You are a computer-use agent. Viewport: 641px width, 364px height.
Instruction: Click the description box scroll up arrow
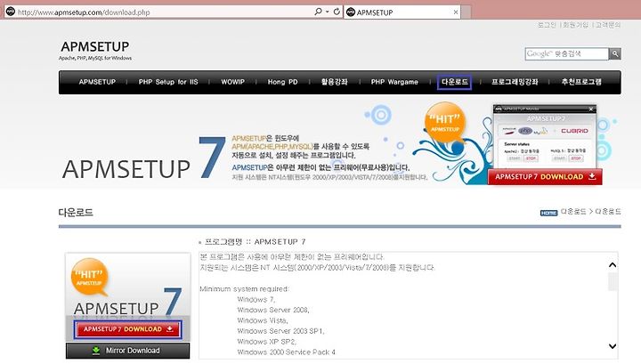613,264
